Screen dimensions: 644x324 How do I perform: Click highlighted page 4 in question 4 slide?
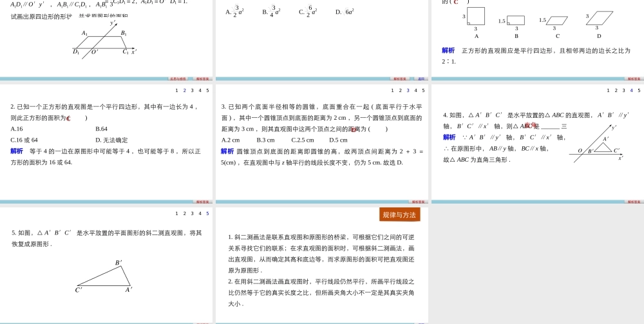[x=631, y=90]
